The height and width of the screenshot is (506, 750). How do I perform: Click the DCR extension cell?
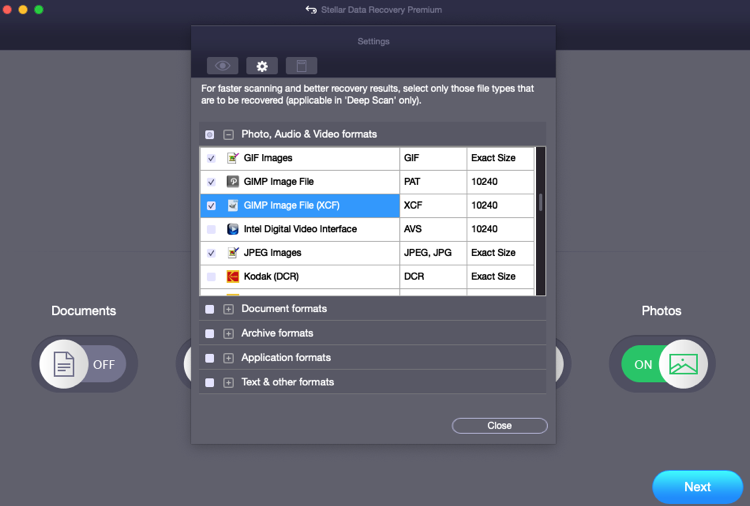point(433,276)
